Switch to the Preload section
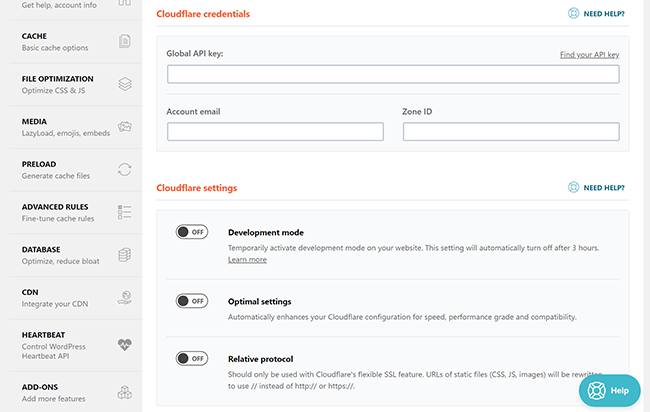Image resolution: width=650 pixels, height=412 pixels. pyautogui.click(x=76, y=170)
